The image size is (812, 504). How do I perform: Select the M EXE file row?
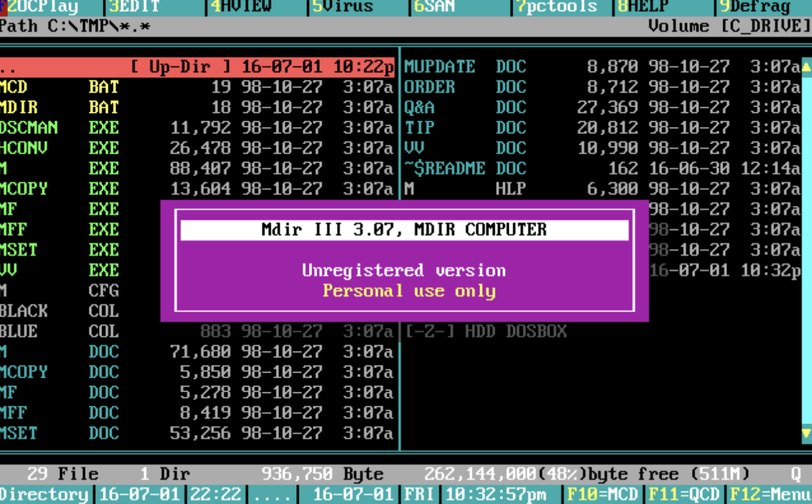(x=197, y=169)
